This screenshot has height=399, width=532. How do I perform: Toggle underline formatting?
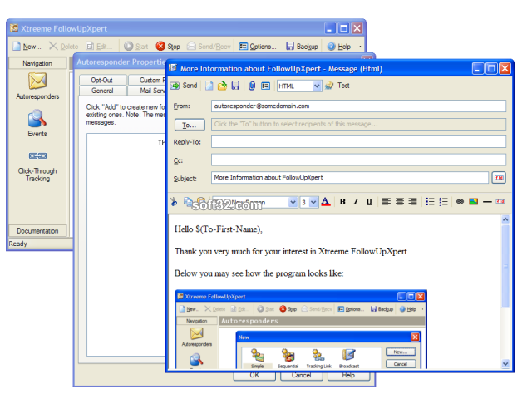tap(369, 202)
